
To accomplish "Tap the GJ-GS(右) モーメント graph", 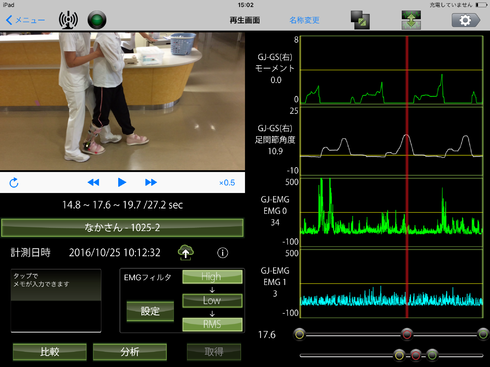I will click(392, 70).
